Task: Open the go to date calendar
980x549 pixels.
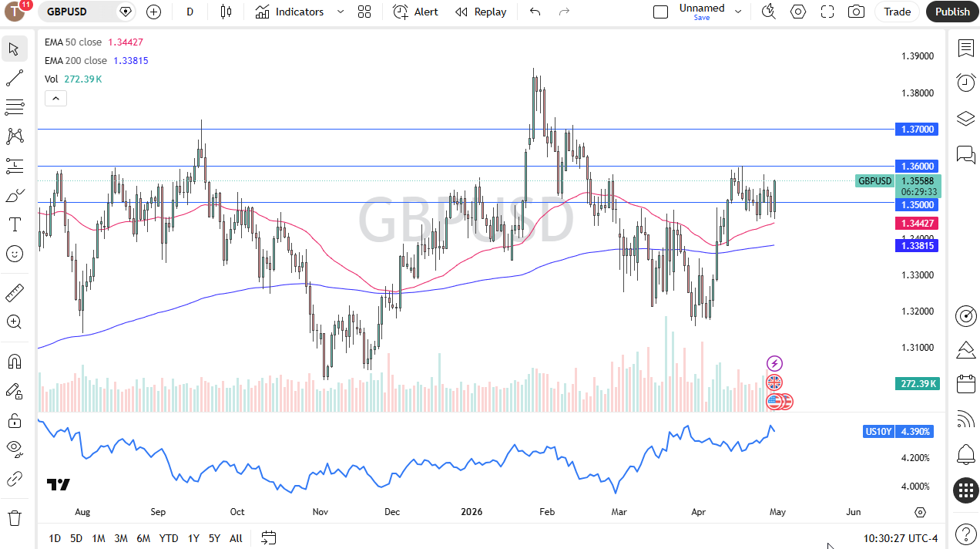Action: pos(268,537)
